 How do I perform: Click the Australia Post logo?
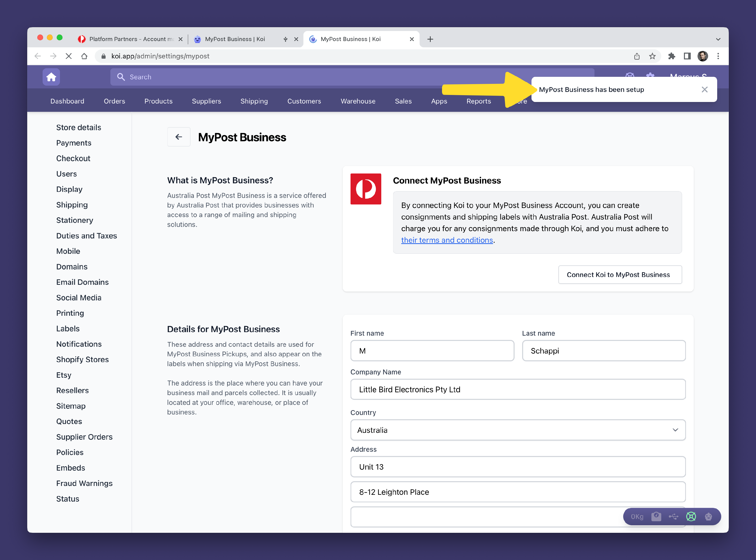[x=366, y=189]
